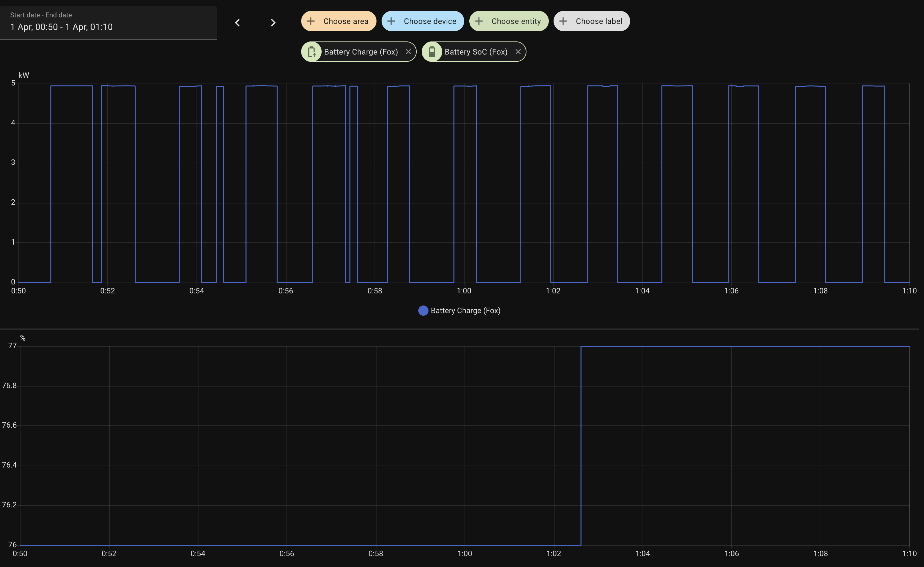Click plus icon on Choose device chip
The image size is (924, 567).
point(391,21)
